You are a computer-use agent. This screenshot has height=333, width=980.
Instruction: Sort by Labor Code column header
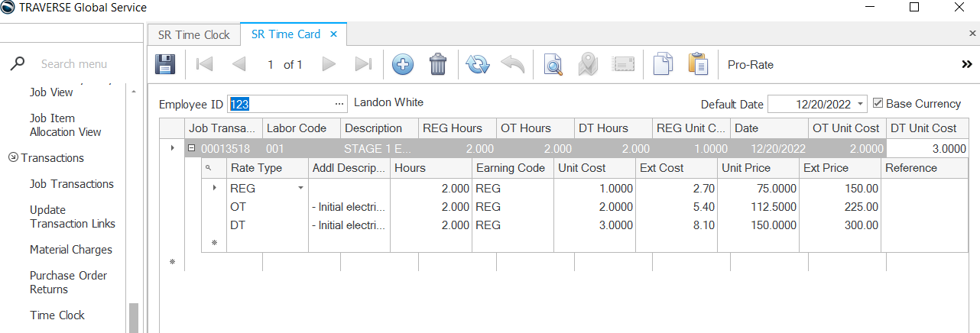301,128
